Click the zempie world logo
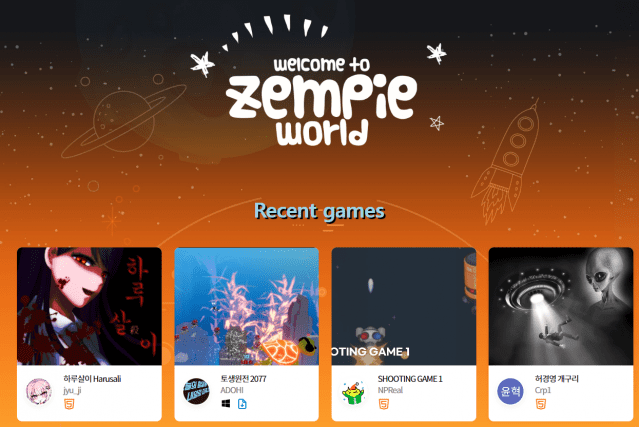 [x=322, y=101]
